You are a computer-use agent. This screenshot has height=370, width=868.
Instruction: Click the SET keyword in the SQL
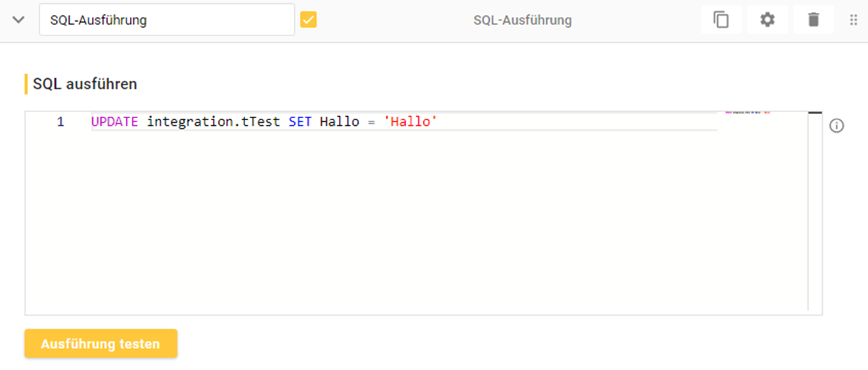pyautogui.click(x=300, y=121)
